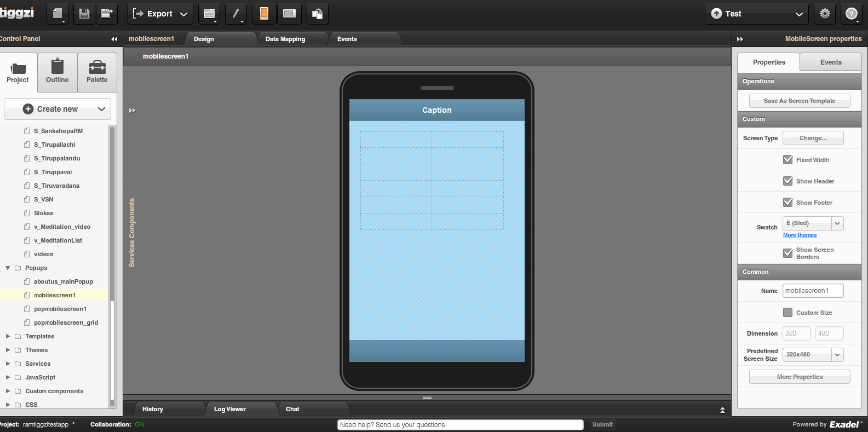
Task: Open the Palette panel
Action: point(97,72)
